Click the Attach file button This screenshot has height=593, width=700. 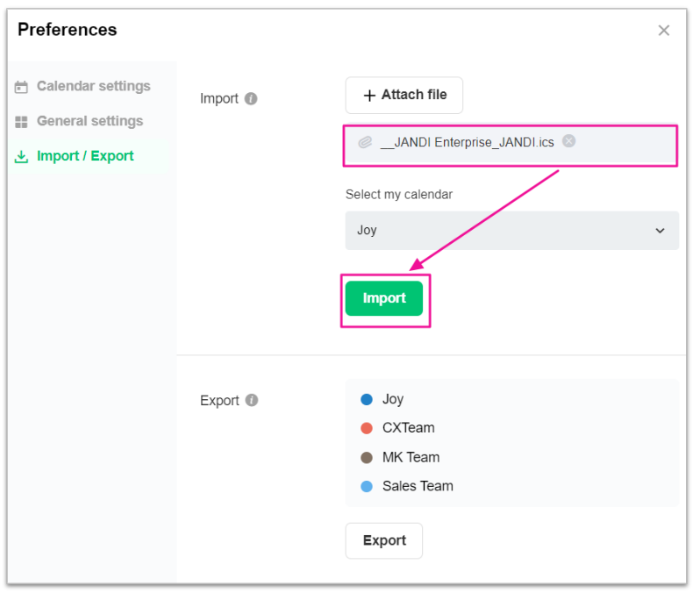(x=404, y=96)
